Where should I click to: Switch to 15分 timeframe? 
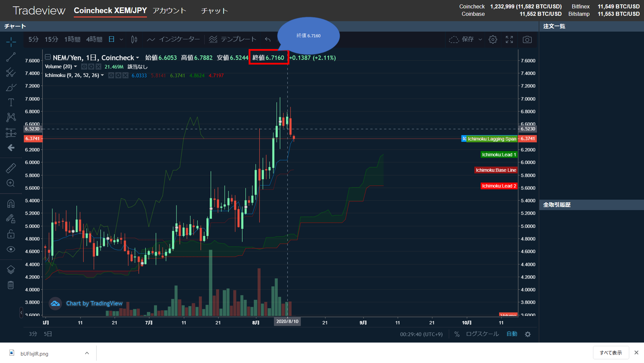click(x=51, y=40)
